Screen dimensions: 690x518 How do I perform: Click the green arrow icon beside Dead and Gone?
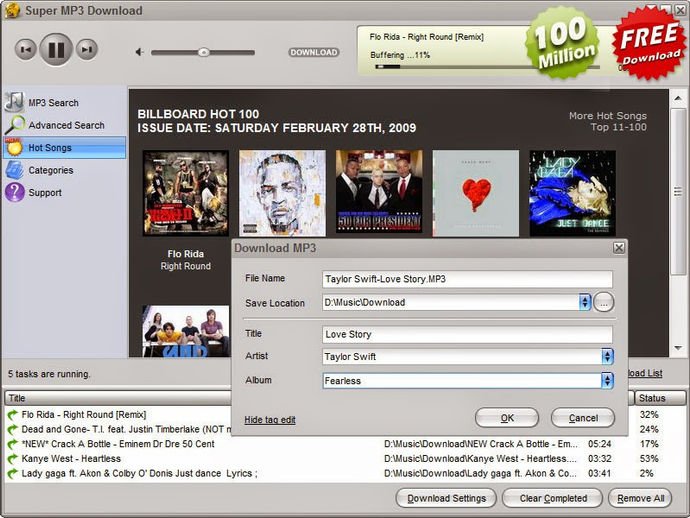coord(13,429)
